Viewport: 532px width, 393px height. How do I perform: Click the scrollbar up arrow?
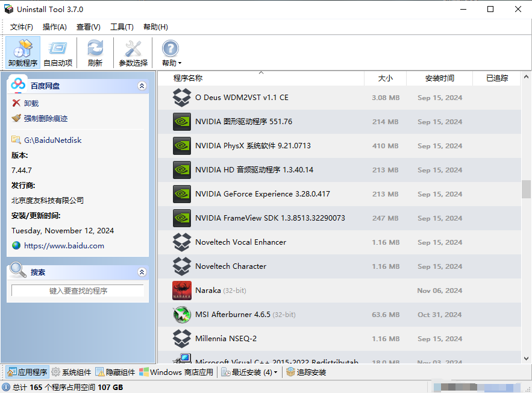[526, 77]
